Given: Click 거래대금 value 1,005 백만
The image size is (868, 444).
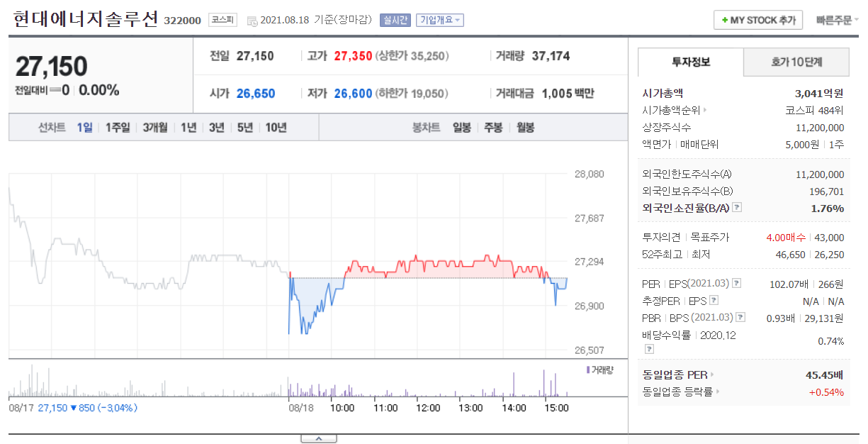Looking at the screenshot, I should tap(568, 94).
